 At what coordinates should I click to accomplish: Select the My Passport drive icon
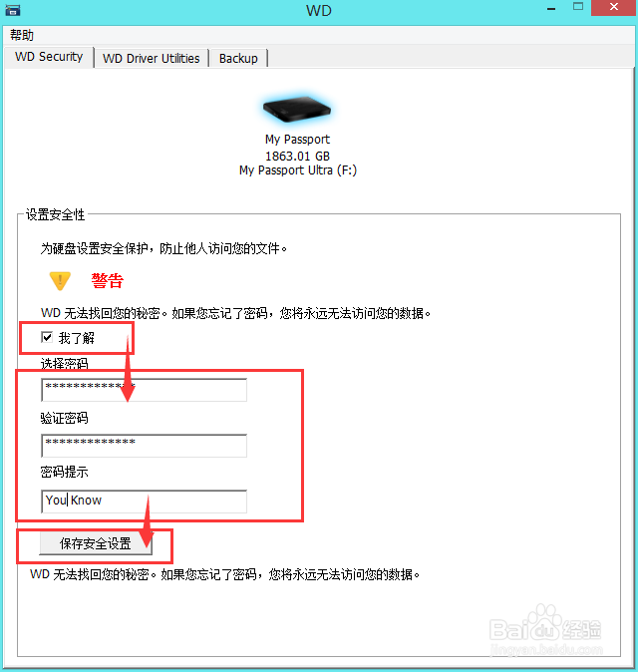pos(297,109)
